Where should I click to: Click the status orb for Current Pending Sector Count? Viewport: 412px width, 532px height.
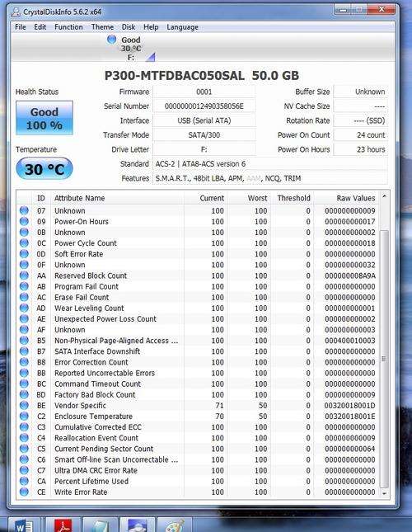pyautogui.click(x=24, y=449)
